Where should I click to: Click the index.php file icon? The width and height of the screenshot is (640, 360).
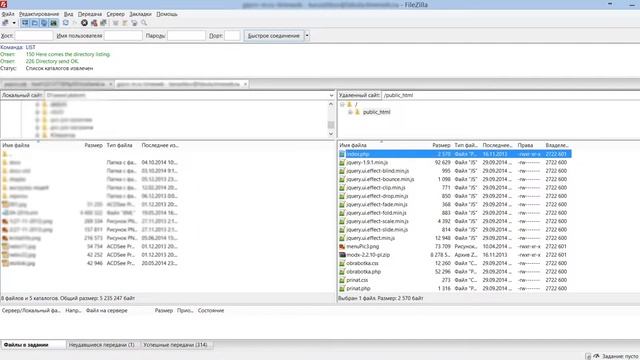tap(342, 154)
